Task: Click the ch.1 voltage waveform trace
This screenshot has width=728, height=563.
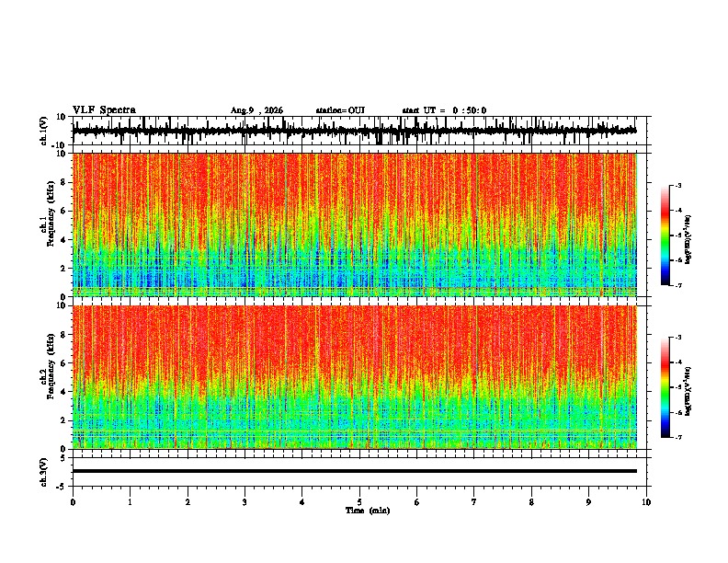Action: coord(355,131)
